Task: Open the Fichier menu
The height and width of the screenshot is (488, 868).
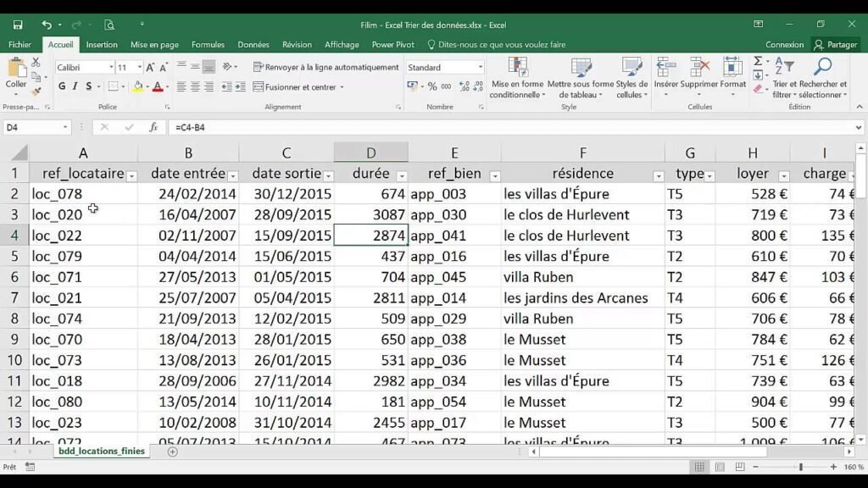Action: point(19,44)
